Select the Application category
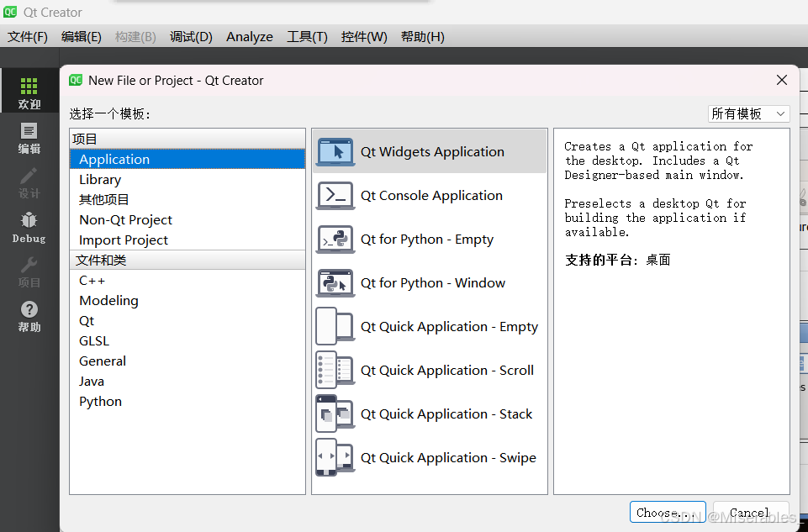 click(187, 159)
